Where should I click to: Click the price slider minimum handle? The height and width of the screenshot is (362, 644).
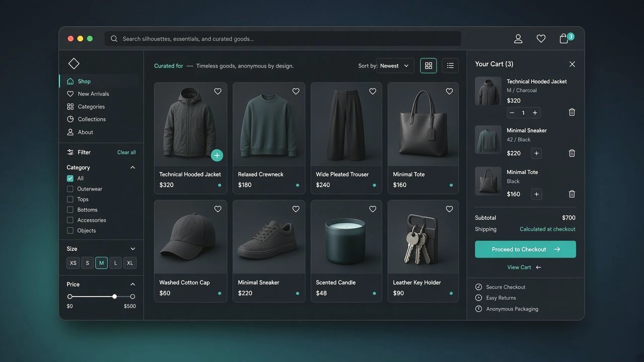[70, 297]
